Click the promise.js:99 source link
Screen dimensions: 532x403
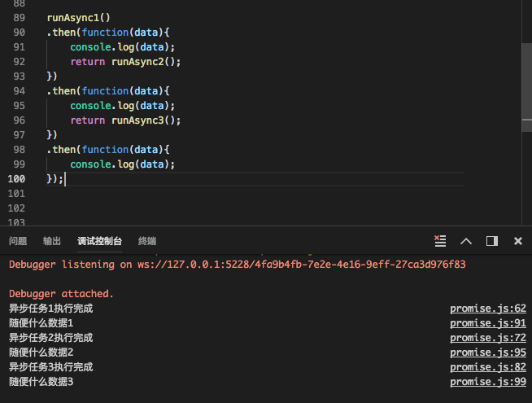pos(488,382)
